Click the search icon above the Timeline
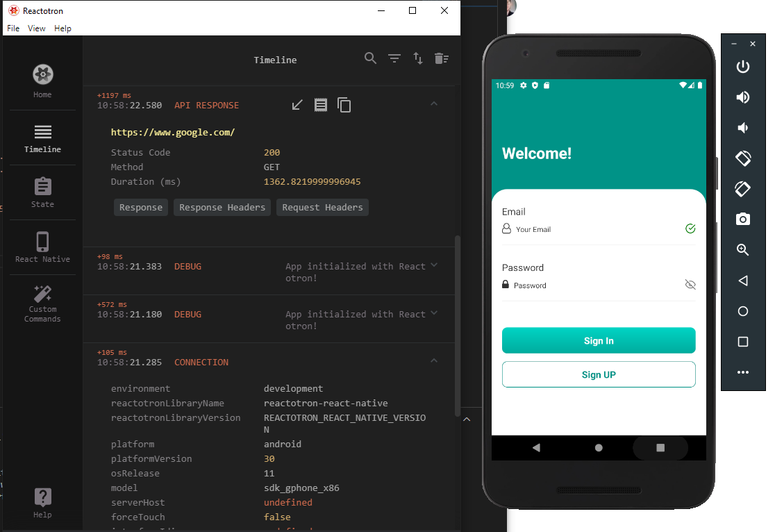Screen dimensions: 775x532 point(370,59)
